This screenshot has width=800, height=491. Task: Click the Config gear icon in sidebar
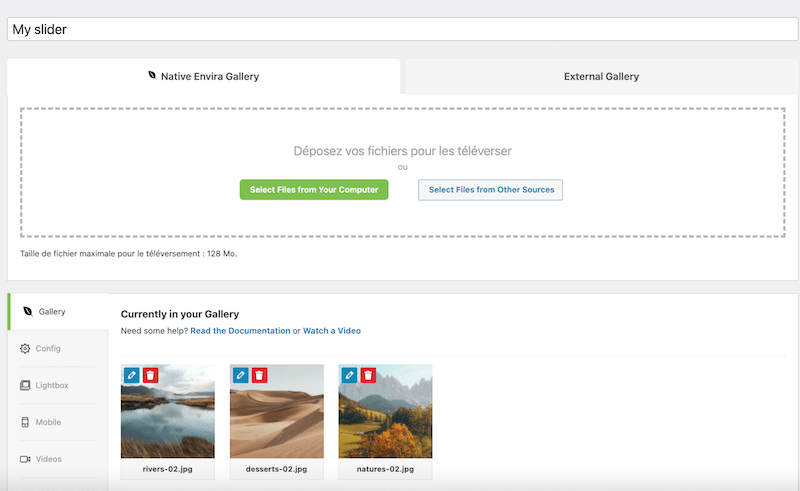[x=25, y=348]
